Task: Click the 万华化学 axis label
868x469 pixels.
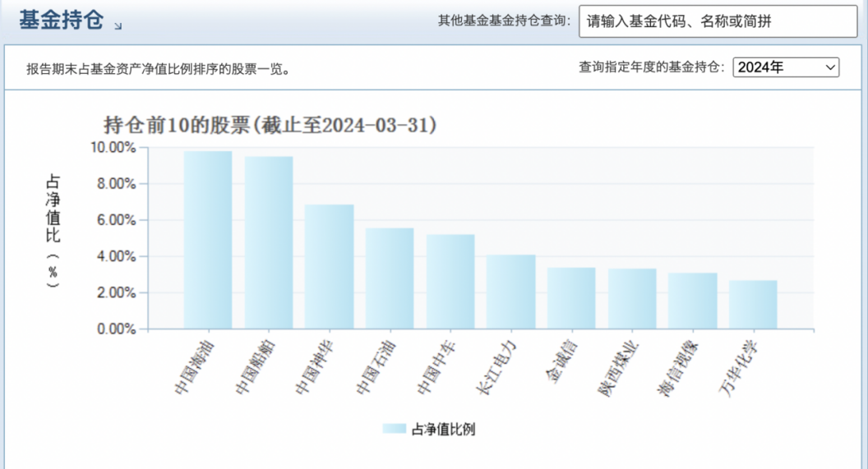Action: click(x=739, y=368)
